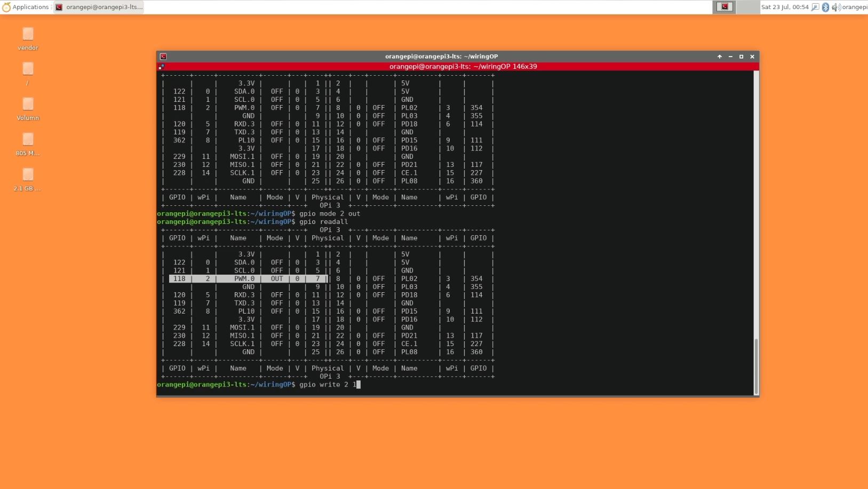Screen dimensions: 868x489
Task: Open the orangepi user menu in panel
Action: point(855,7)
